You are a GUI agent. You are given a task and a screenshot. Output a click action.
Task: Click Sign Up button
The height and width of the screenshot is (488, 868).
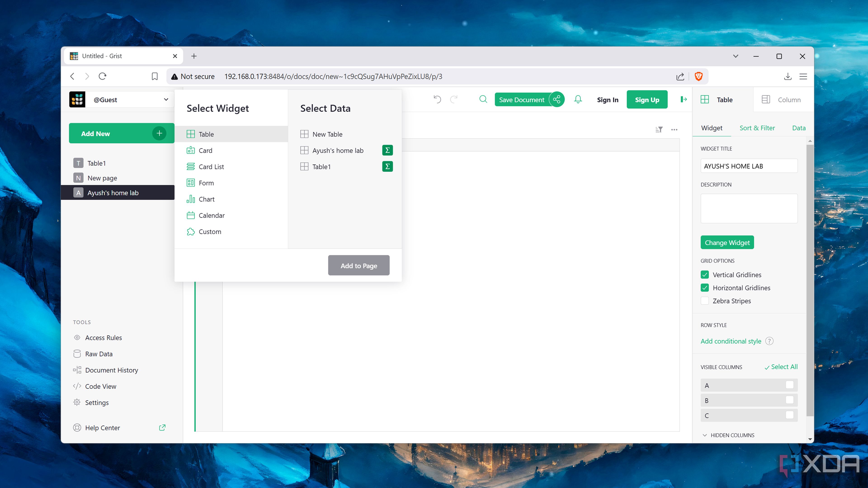pos(647,100)
